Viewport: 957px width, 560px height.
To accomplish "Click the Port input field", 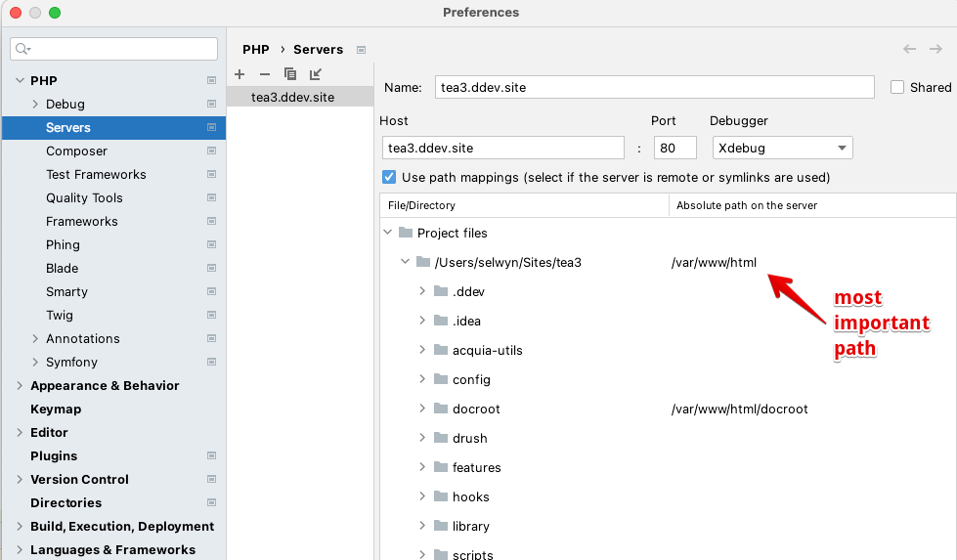I will (675, 148).
